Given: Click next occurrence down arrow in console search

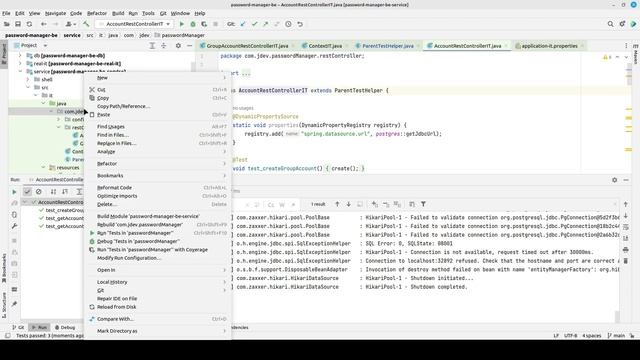Looking at the screenshot, I should [348, 204].
